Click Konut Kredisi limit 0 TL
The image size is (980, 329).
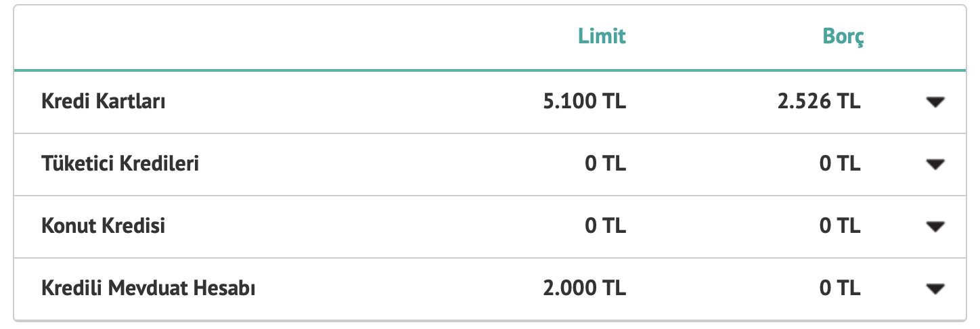[606, 226]
